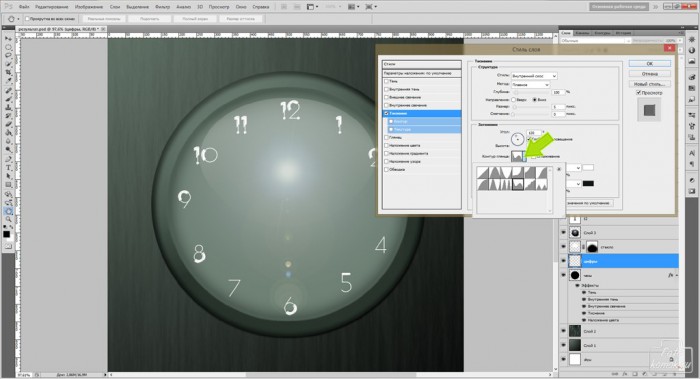Click the Новый стиль button

pyautogui.click(x=650, y=84)
